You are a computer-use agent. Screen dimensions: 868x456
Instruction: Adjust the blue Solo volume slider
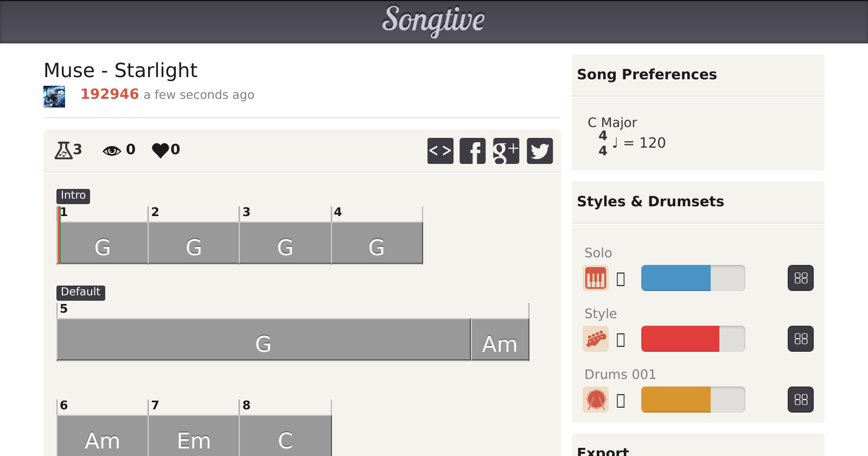click(x=693, y=278)
